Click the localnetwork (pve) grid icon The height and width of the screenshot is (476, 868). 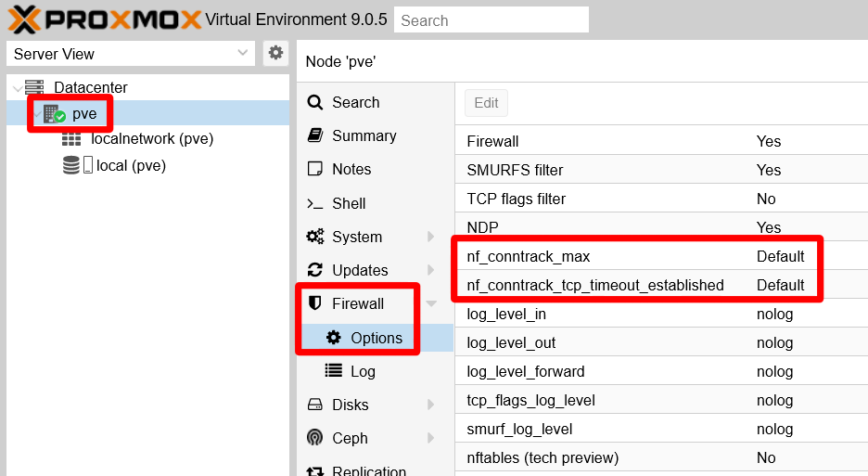click(x=70, y=138)
